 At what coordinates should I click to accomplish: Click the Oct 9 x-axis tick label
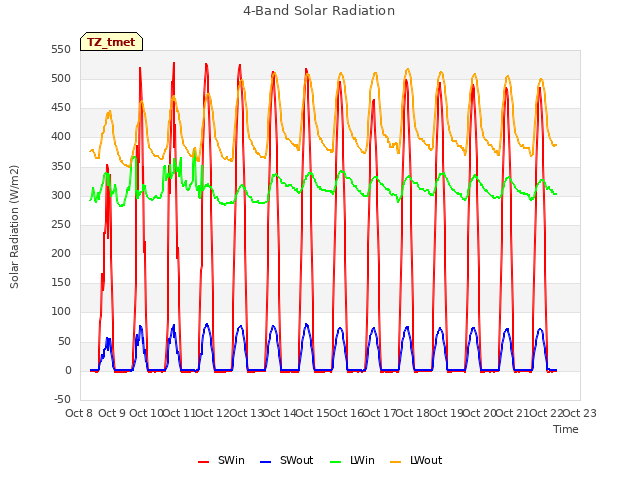112,413
